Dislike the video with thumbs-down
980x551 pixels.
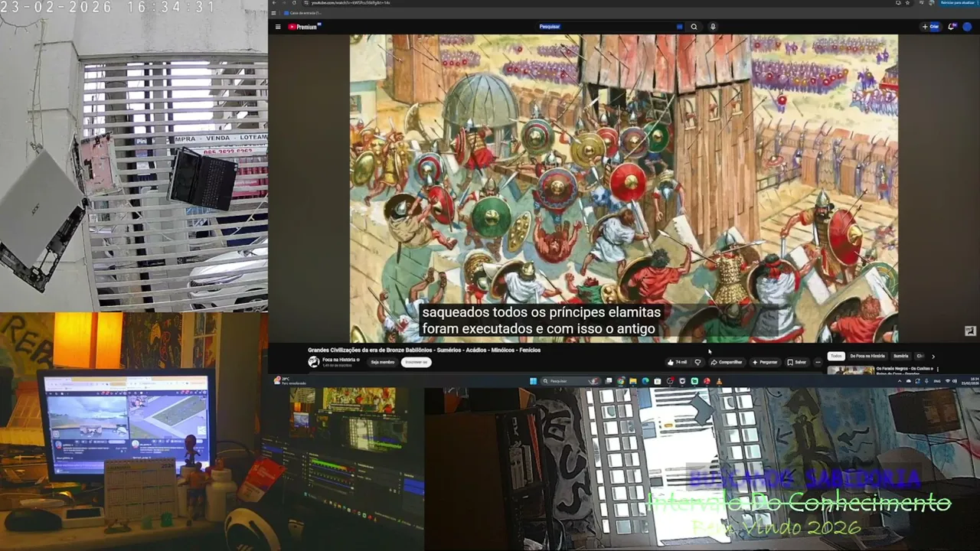pos(697,362)
